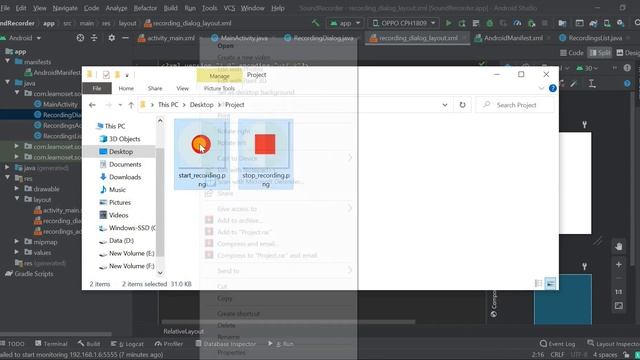Click the Guidelines I-beam icon in design toolbar
The image size is (640, 360).
pyautogui.click(x=592, y=84)
